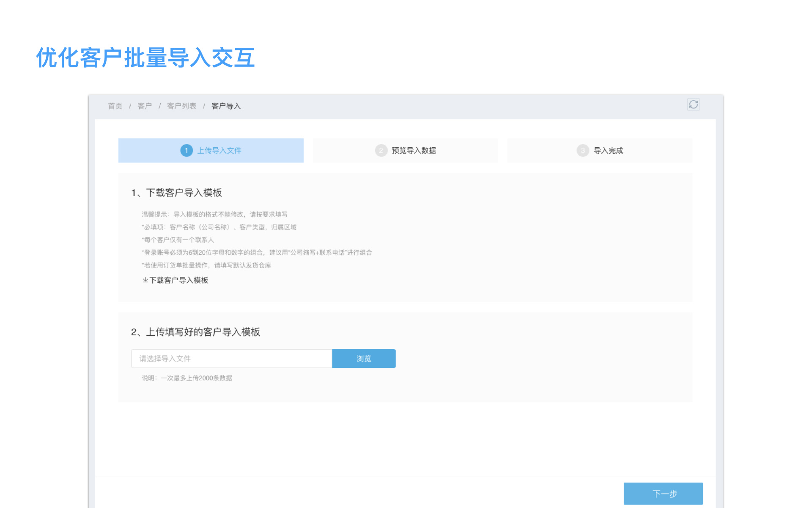Click heading 1、下载客户导入模板

(x=176, y=193)
